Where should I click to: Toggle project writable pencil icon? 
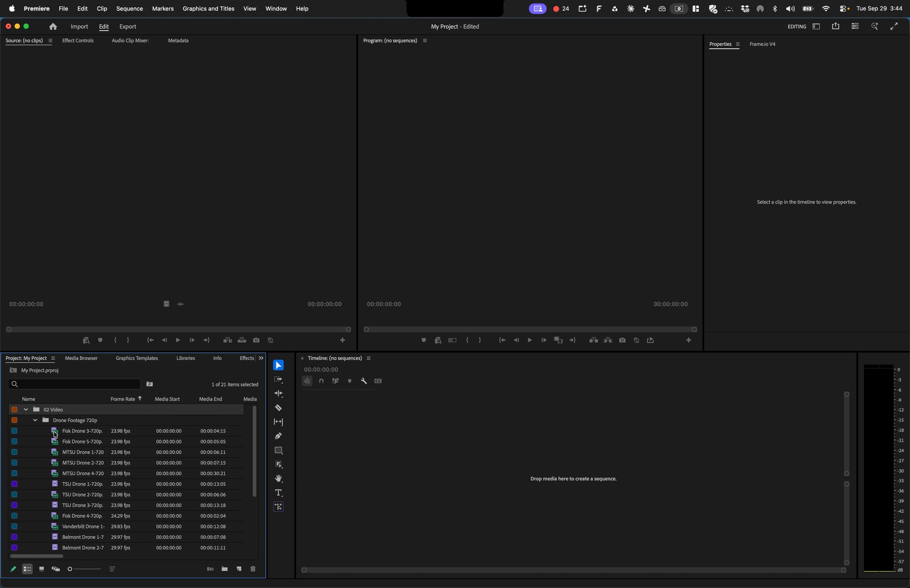pyautogui.click(x=13, y=569)
